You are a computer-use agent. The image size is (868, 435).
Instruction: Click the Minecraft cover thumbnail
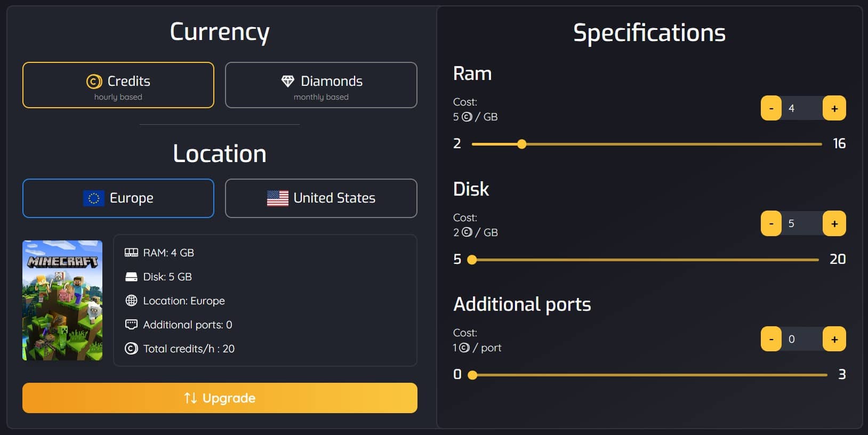point(62,300)
